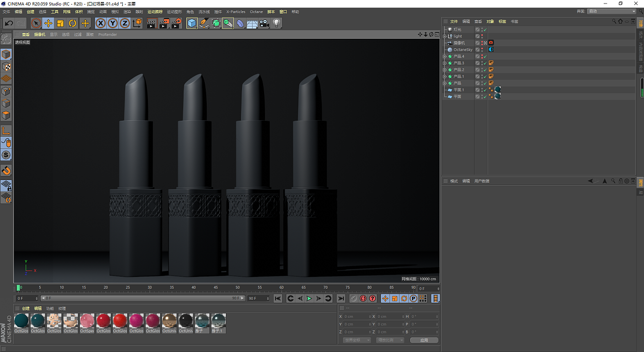
Task: Activate the Move tool in top toolbar
Action: (x=48, y=23)
